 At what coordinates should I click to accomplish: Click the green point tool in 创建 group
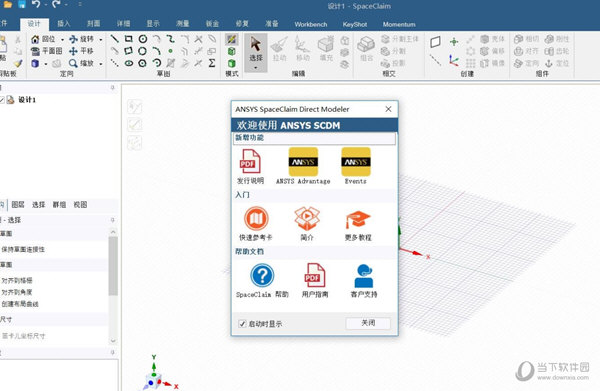click(x=454, y=41)
